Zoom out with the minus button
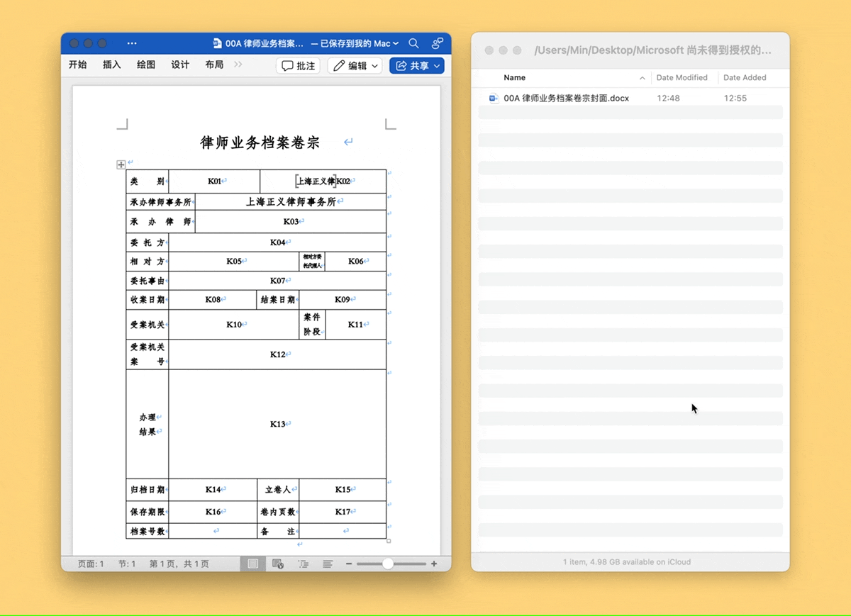 pos(349,564)
